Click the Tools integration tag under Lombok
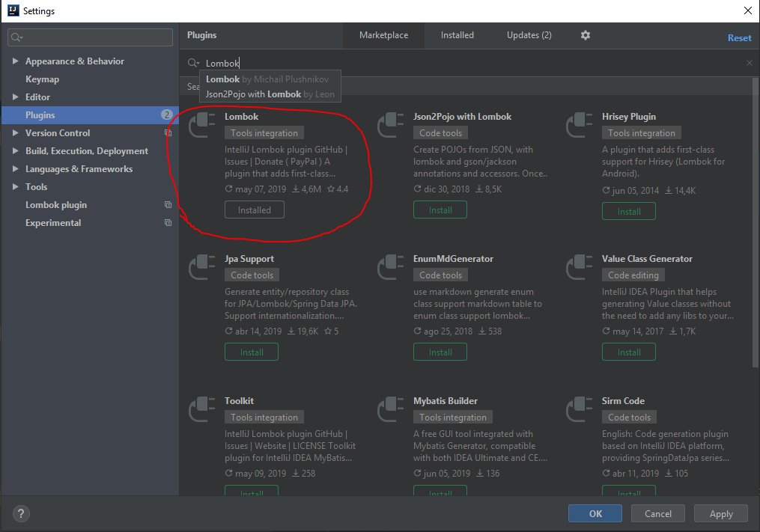This screenshot has width=760, height=532. tap(264, 132)
